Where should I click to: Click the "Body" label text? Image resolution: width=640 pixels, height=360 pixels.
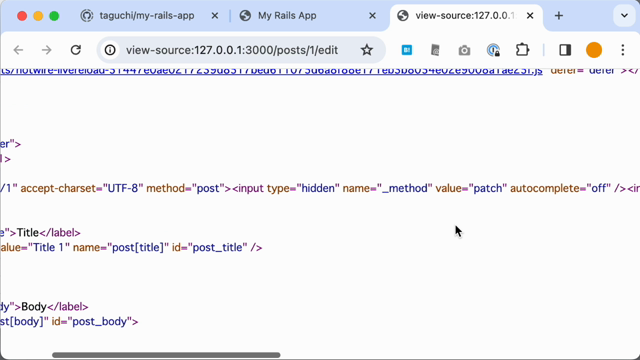pyautogui.click(x=34, y=307)
